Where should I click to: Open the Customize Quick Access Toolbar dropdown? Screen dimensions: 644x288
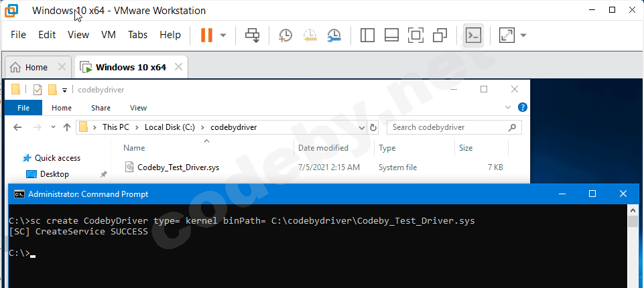(x=64, y=90)
